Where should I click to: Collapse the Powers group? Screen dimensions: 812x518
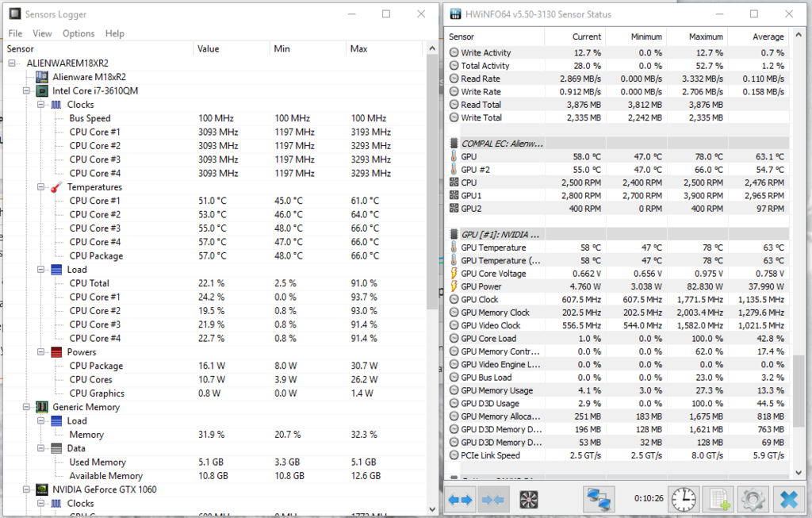[x=41, y=352]
